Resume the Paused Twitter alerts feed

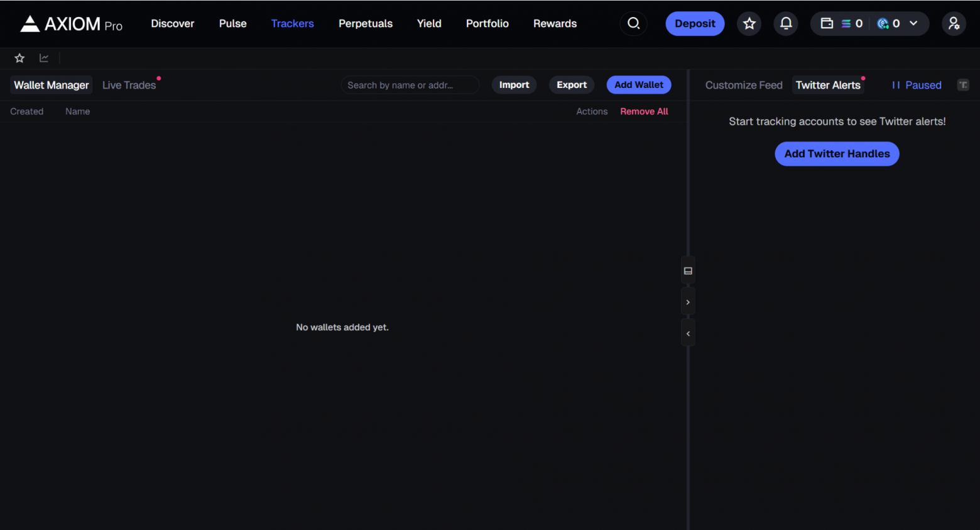[x=916, y=84]
